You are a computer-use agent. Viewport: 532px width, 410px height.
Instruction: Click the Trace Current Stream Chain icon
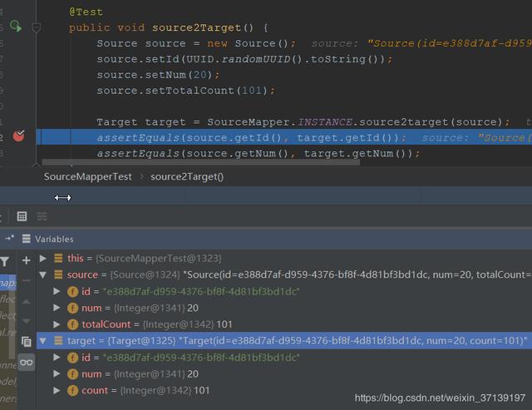point(42,216)
